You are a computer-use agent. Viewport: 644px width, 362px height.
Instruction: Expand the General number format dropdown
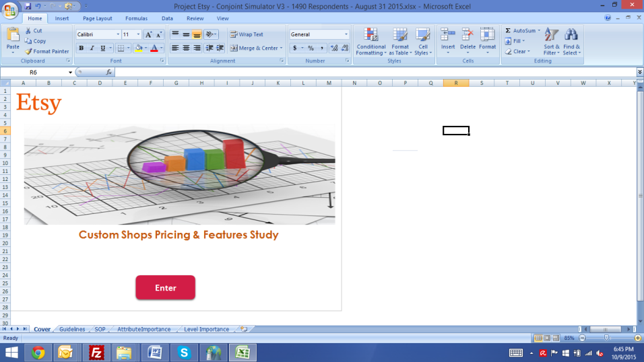346,34
